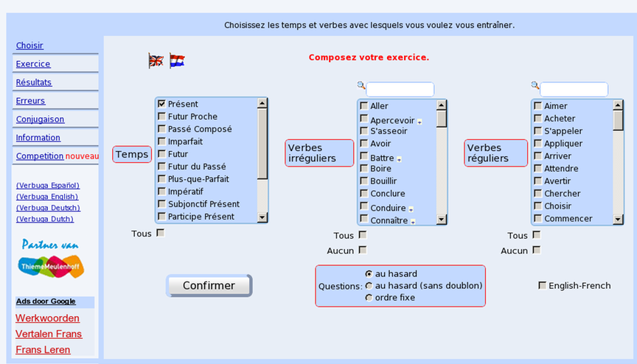
Task: Click the irregular verbs search magnifier icon
Action: click(x=361, y=85)
